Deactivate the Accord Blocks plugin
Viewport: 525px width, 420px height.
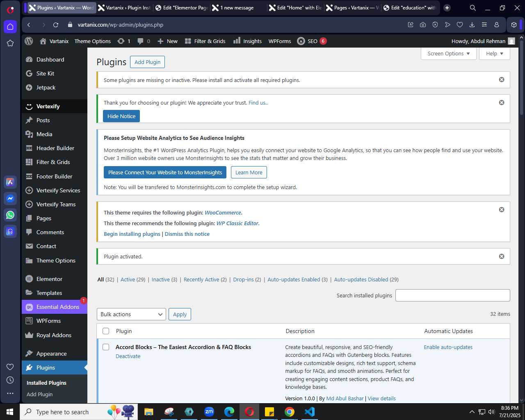(x=128, y=356)
